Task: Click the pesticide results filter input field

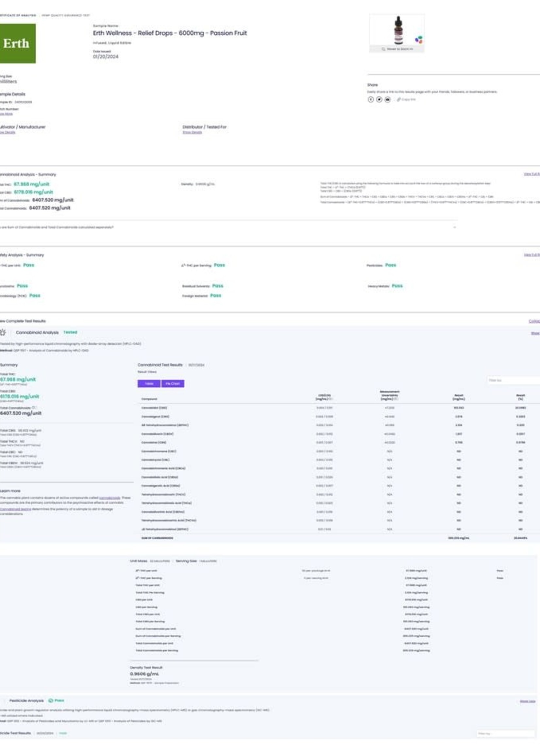Action: click(x=505, y=733)
